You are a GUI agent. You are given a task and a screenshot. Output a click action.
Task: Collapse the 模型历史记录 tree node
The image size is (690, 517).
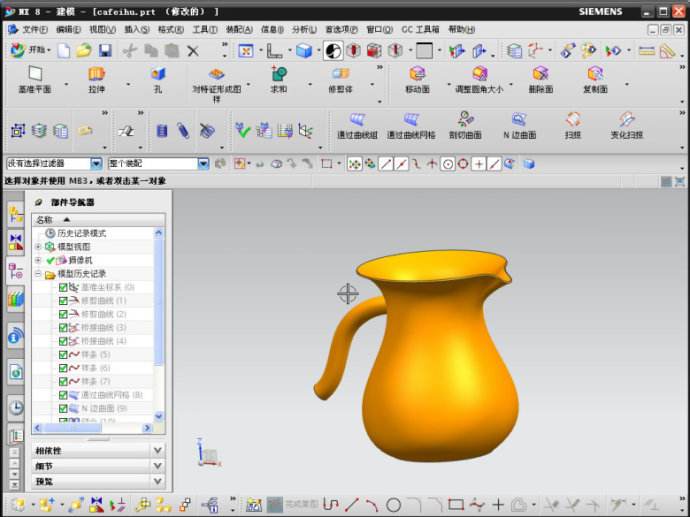pyautogui.click(x=38, y=274)
